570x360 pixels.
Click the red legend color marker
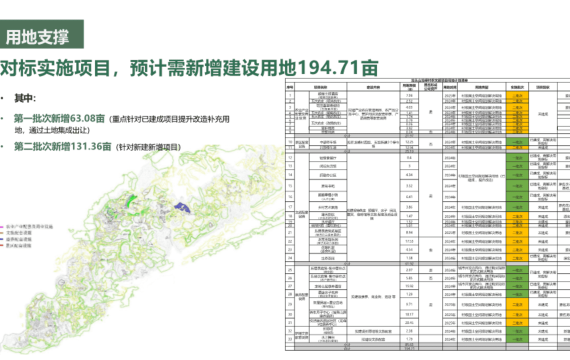(2, 246)
